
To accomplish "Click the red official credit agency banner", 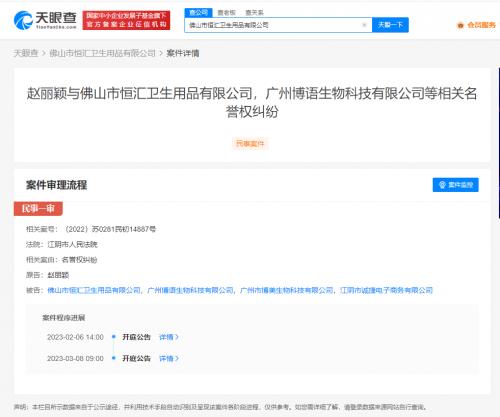I will pos(126,20).
